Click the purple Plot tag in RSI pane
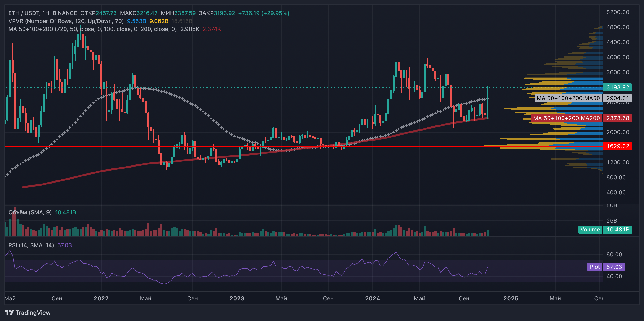 click(x=594, y=267)
